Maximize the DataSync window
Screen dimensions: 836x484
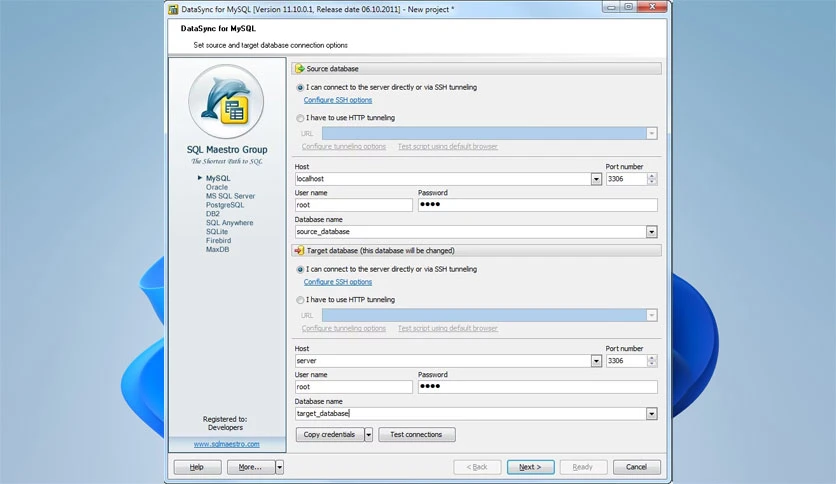[629, 7]
